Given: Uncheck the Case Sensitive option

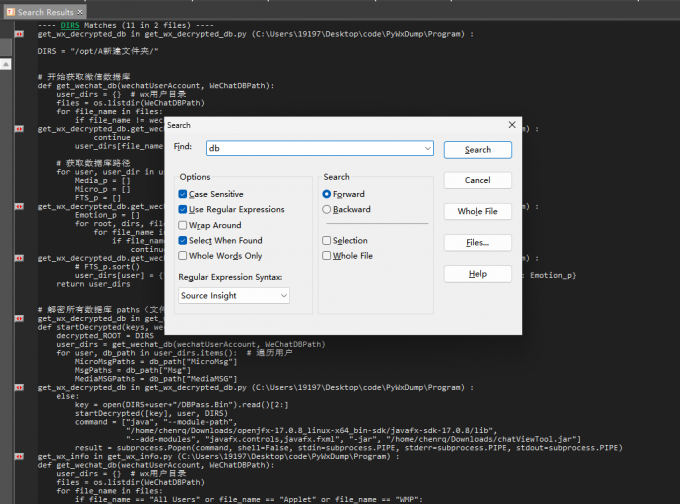Looking at the screenshot, I should point(183,194).
